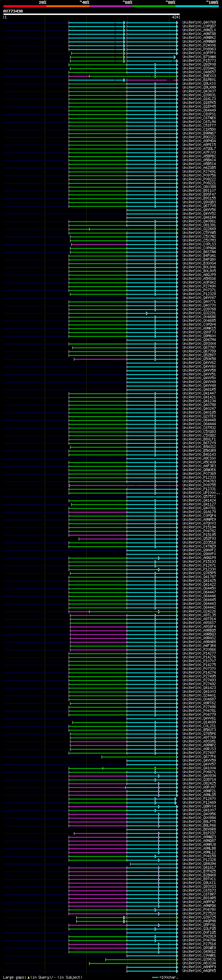
Task: Open hit UniRef100_A9NNW9
Action: tap(199, 41)
